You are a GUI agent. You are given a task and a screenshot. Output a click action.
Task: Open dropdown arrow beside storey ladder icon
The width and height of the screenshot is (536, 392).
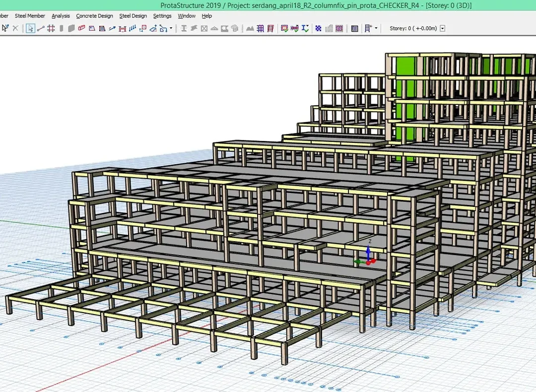(376, 28)
